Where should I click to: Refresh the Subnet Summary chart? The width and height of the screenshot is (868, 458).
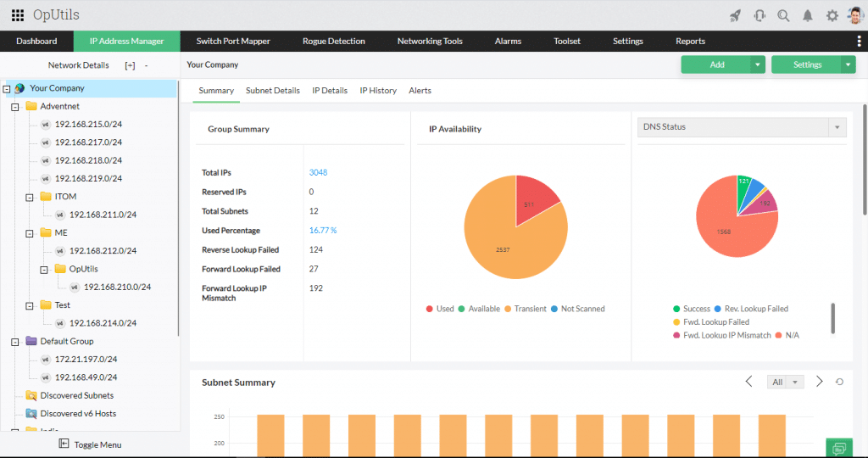(839, 382)
